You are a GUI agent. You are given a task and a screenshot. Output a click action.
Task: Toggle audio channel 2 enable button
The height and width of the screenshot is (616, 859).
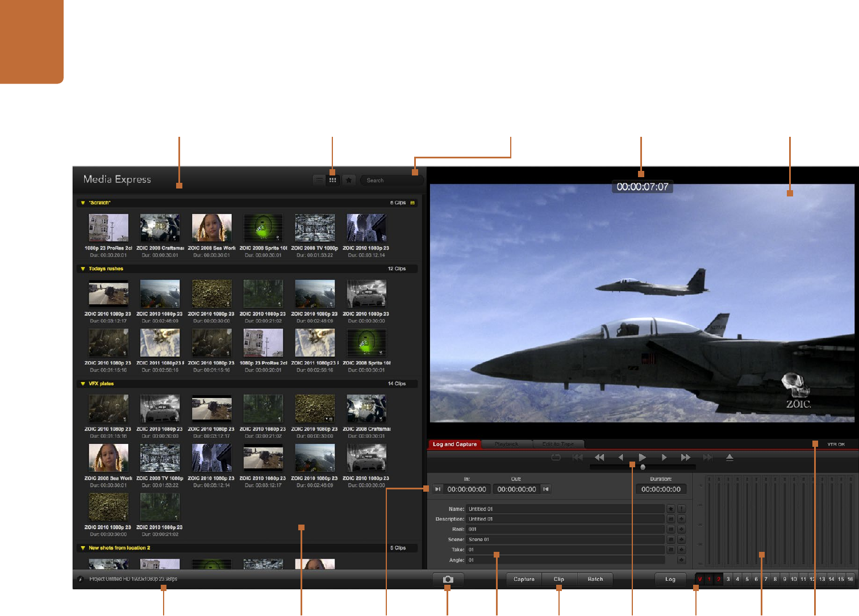[x=719, y=580]
